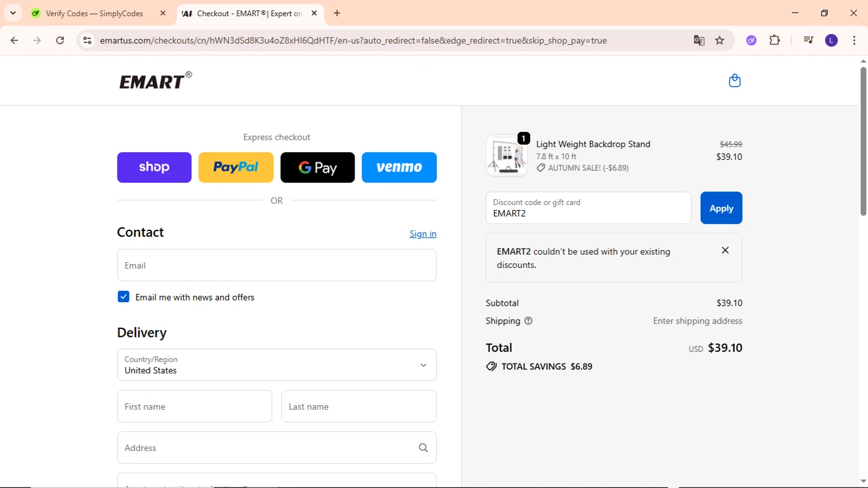Apply the discount code
This screenshot has height=488, width=868.
(x=721, y=208)
